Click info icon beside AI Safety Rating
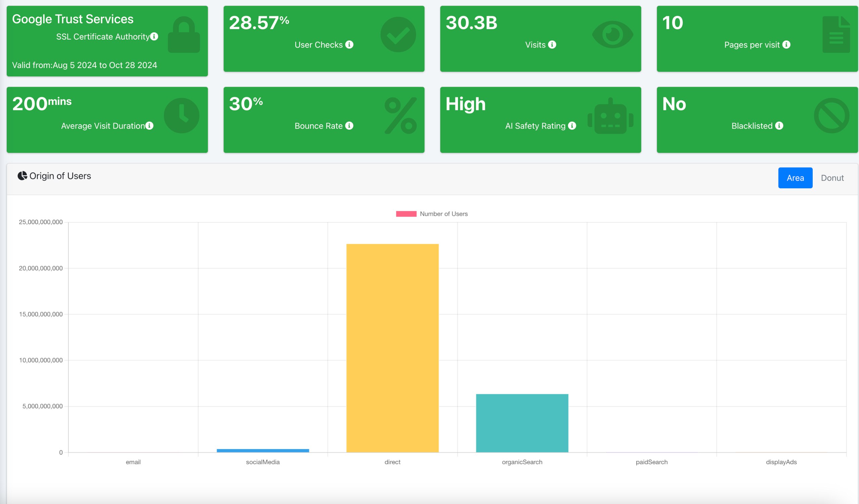Image resolution: width=859 pixels, height=504 pixels. (x=572, y=126)
